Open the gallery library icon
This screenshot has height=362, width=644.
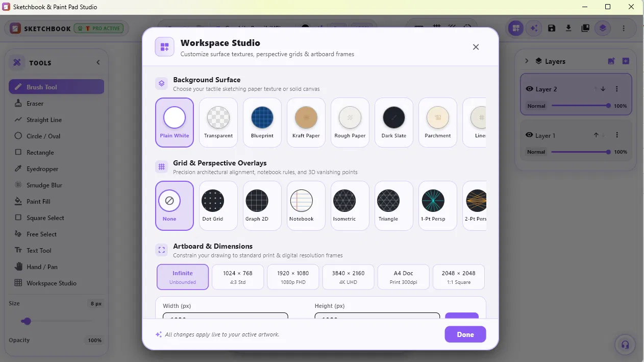coord(585,28)
